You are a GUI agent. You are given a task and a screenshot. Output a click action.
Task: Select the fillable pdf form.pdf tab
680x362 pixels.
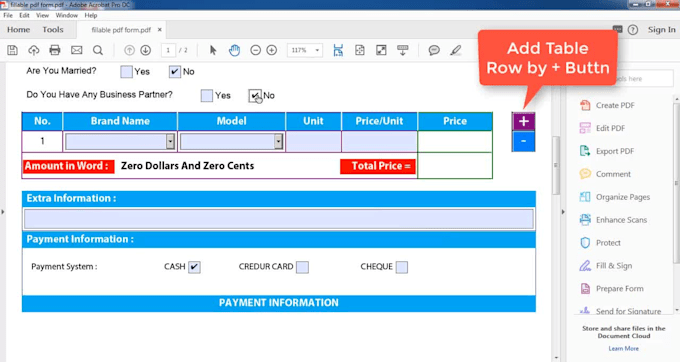(121, 30)
